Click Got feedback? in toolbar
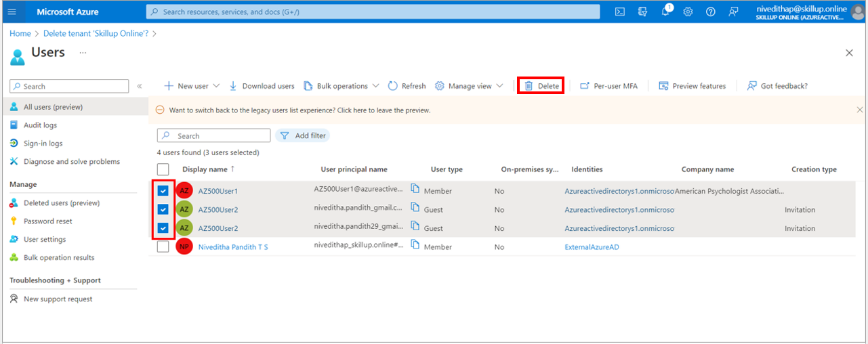 [x=777, y=86]
